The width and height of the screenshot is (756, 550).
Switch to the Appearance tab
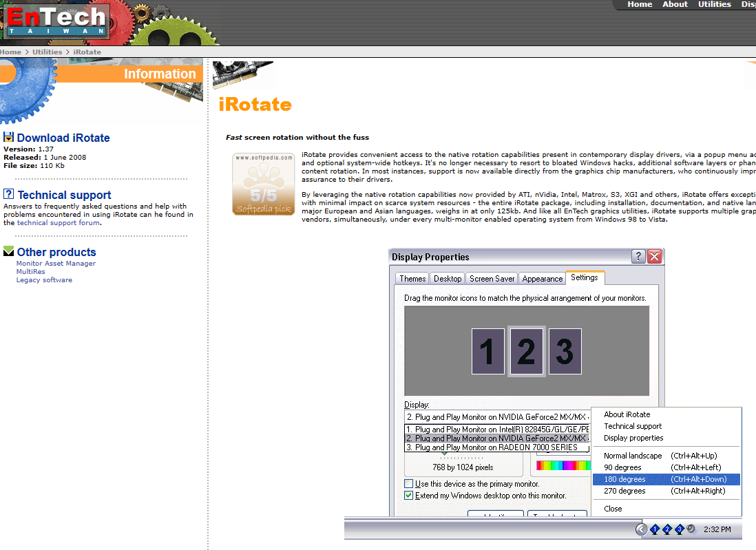542,279
